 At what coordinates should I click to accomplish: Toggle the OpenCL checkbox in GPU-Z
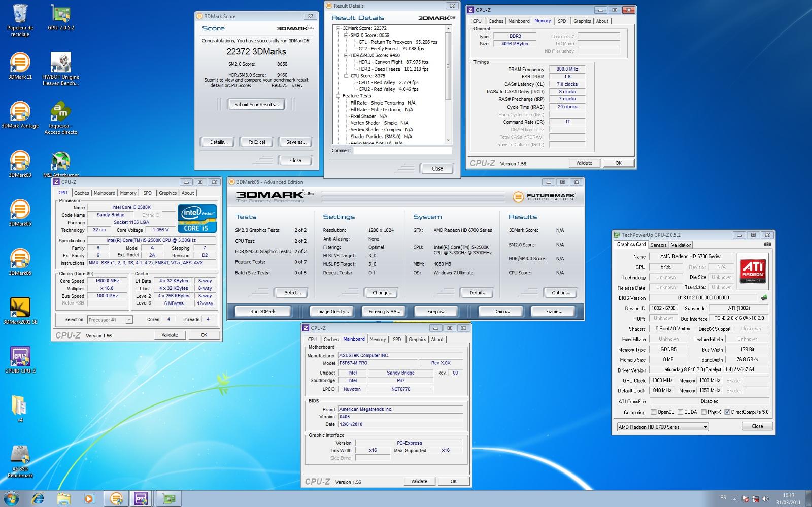click(x=654, y=412)
